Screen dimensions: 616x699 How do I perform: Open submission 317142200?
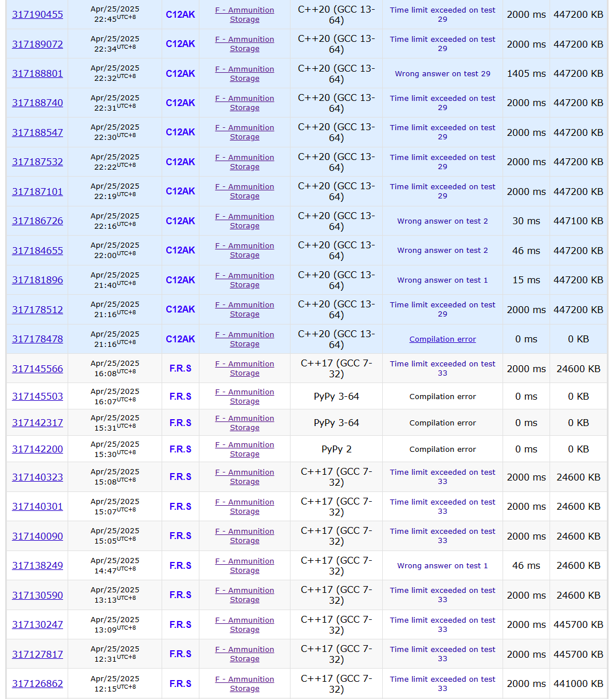pos(37,449)
